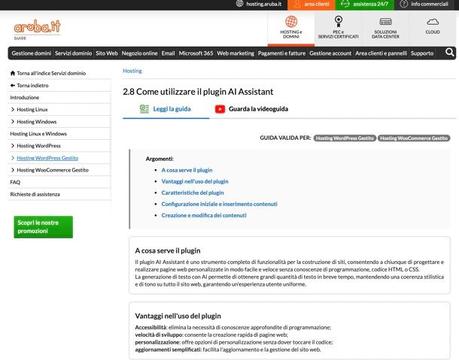Click the page title 2.8 Come utilizzare
This screenshot has height=364, width=459.
pyautogui.click(x=198, y=92)
